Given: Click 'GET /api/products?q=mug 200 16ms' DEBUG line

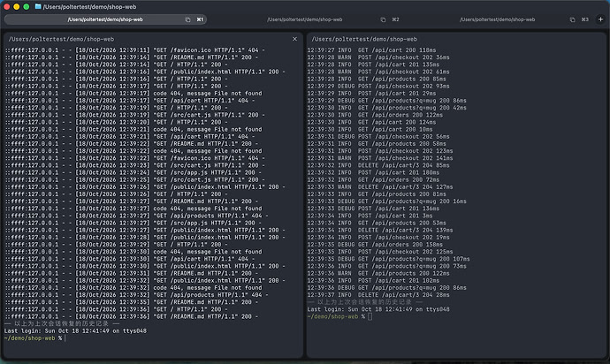Looking at the screenshot, I should click(386, 201).
